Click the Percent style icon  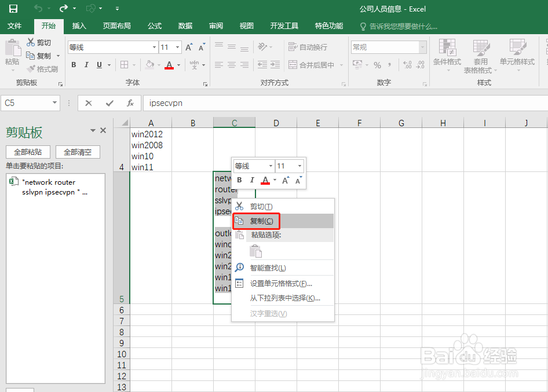[x=378, y=65]
